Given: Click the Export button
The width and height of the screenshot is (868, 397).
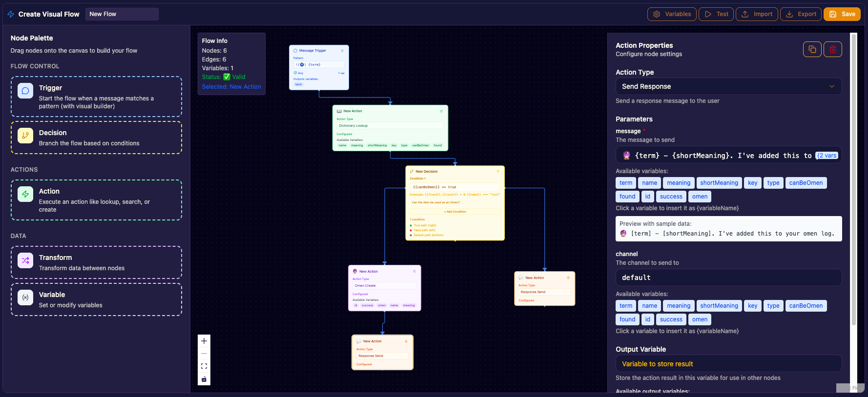Looking at the screenshot, I should pyautogui.click(x=801, y=14).
